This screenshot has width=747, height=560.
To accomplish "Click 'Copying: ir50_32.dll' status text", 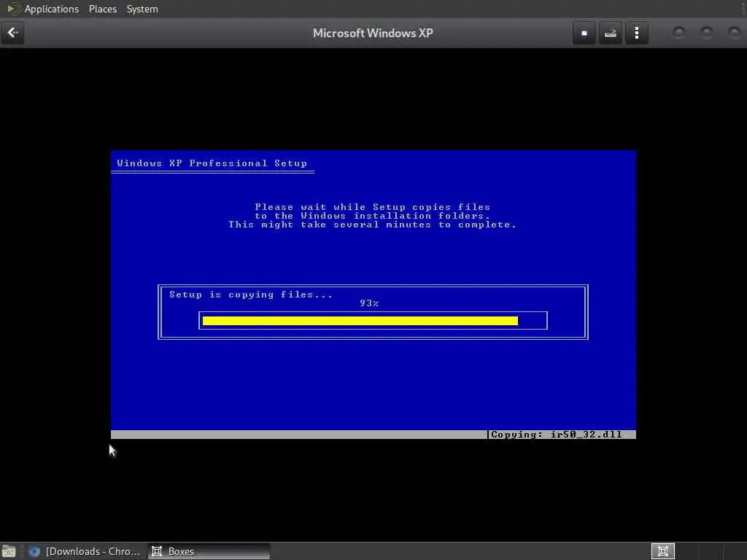I will 557,435.
